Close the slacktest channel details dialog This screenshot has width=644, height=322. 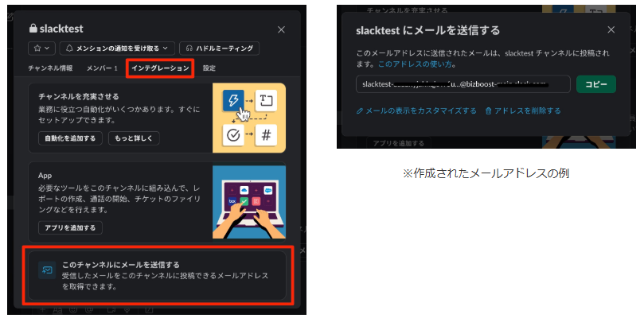(x=281, y=29)
